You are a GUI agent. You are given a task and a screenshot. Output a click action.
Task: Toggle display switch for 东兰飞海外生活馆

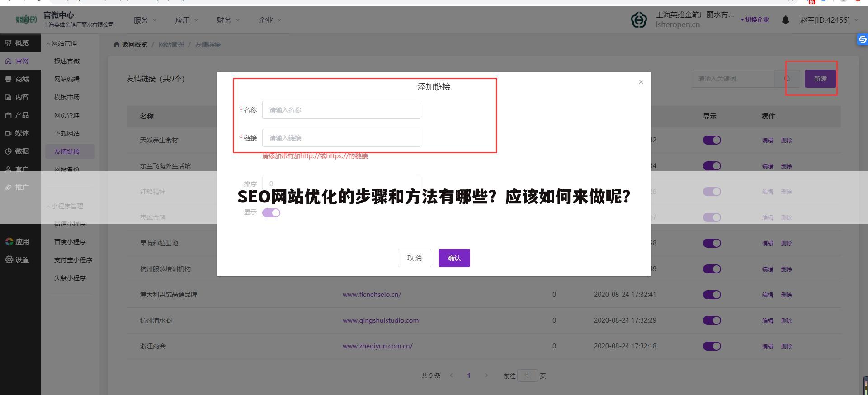(x=712, y=166)
